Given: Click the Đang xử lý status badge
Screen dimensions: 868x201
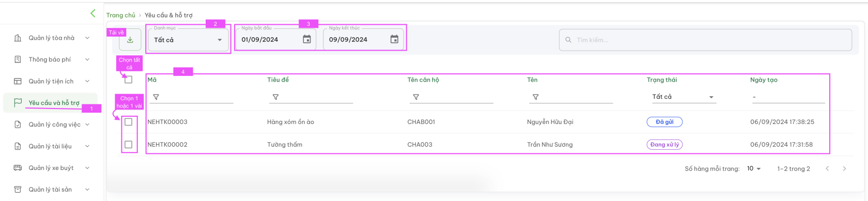Looking at the screenshot, I should tap(664, 145).
